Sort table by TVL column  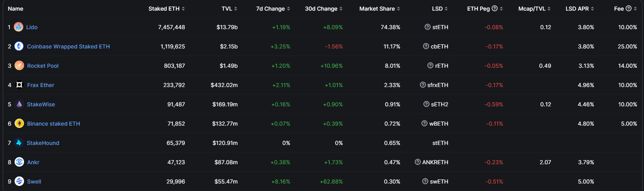pos(229,9)
